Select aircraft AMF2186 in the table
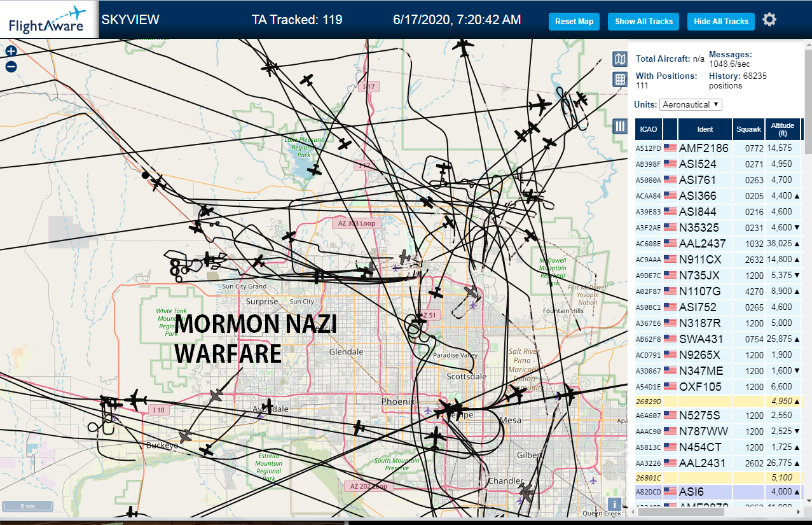The height and width of the screenshot is (525, 812). click(x=718, y=148)
